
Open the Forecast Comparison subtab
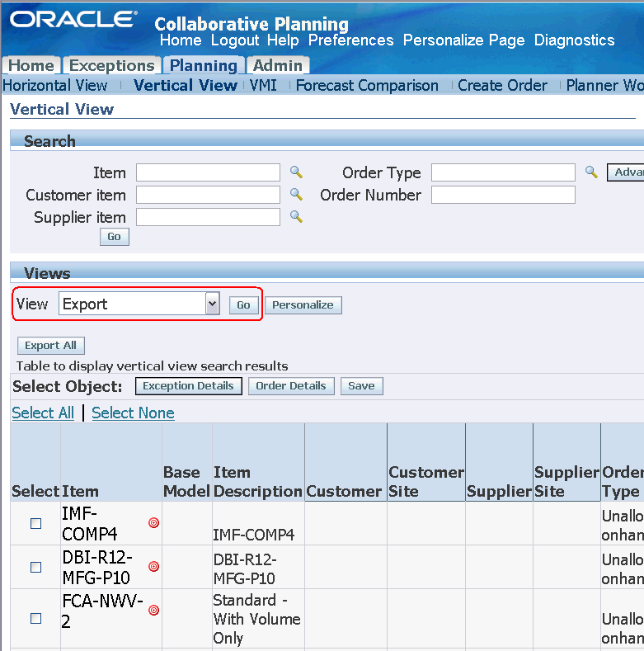point(367,85)
